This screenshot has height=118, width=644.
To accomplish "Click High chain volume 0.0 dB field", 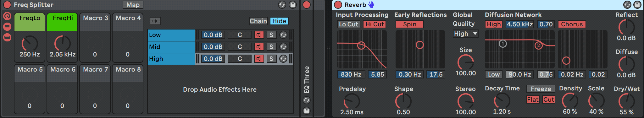I will click(213, 59).
